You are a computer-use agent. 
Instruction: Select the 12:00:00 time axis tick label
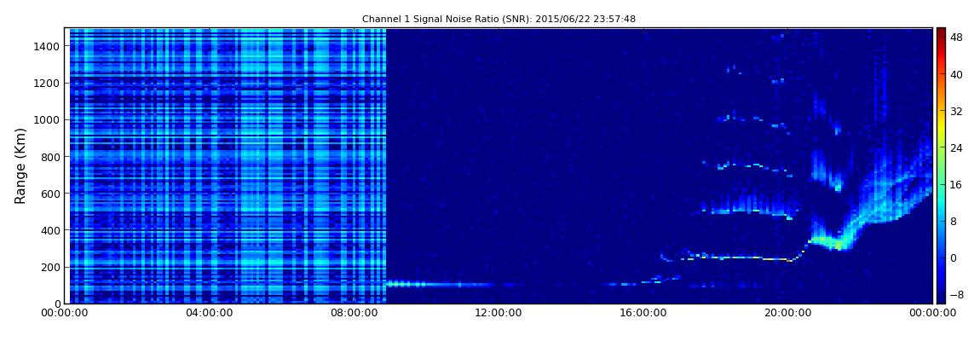pos(499,313)
